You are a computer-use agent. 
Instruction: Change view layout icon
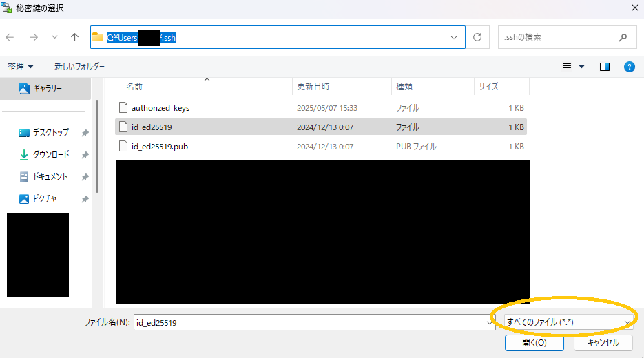point(567,67)
